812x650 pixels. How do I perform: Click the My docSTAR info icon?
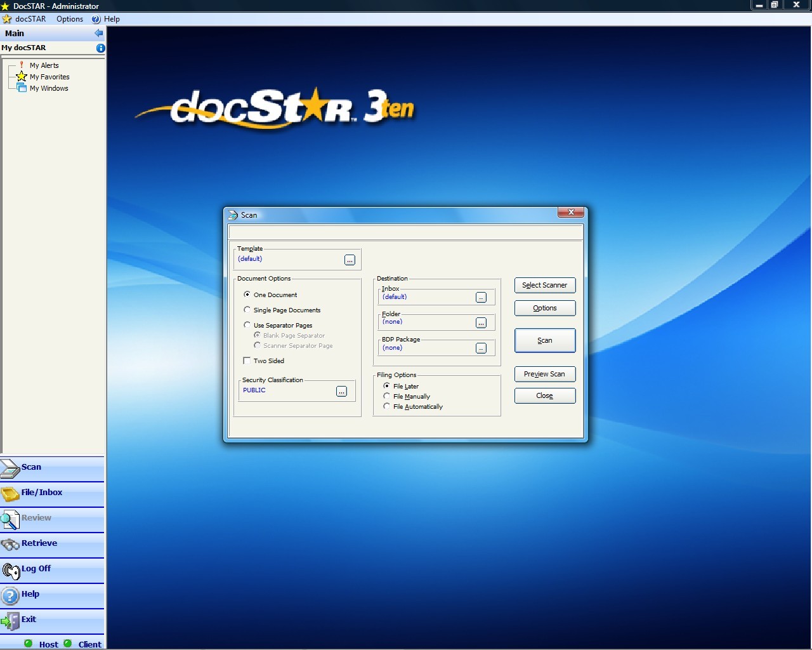tap(100, 48)
